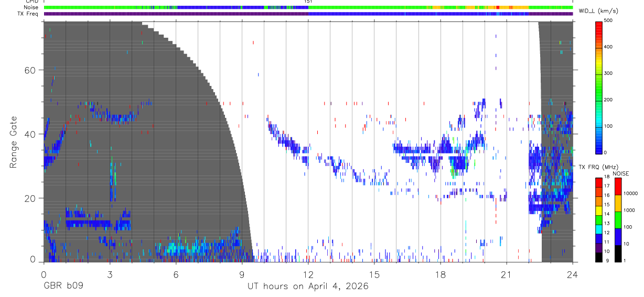This screenshot has width=644, height=297.
Task: Click the green swatch of NOISE legend
Action: tap(618, 220)
